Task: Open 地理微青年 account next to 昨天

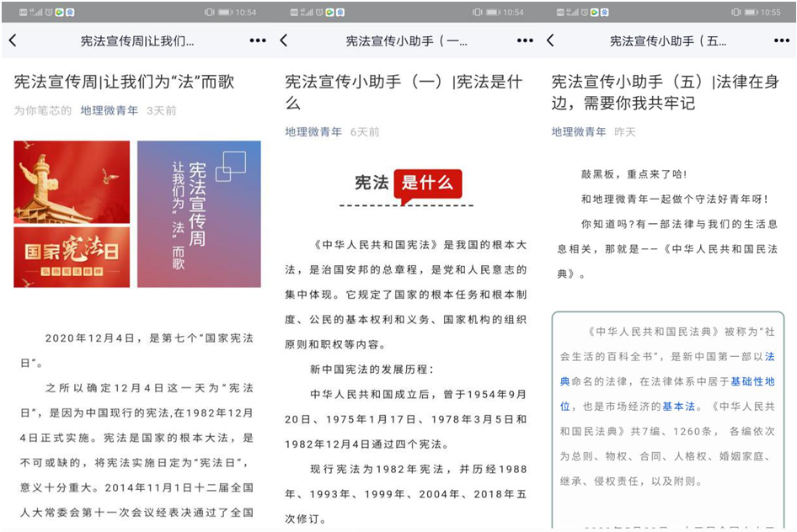Action: [x=579, y=131]
